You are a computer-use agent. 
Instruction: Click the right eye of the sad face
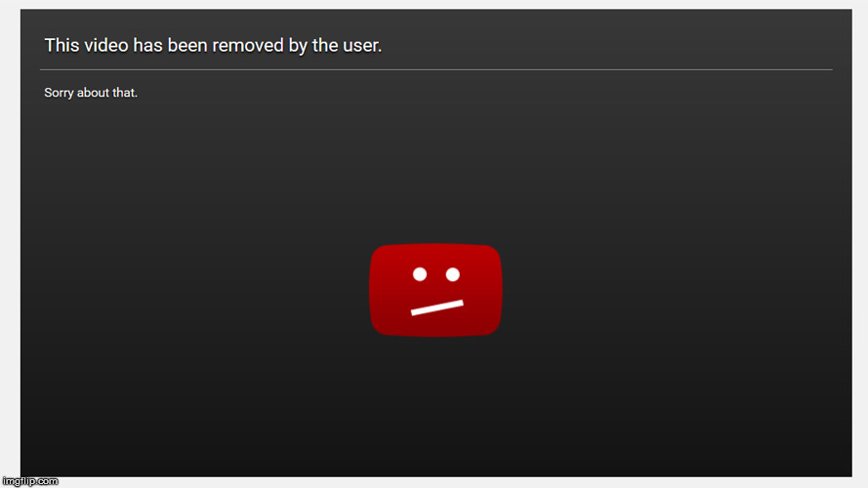tap(452, 274)
